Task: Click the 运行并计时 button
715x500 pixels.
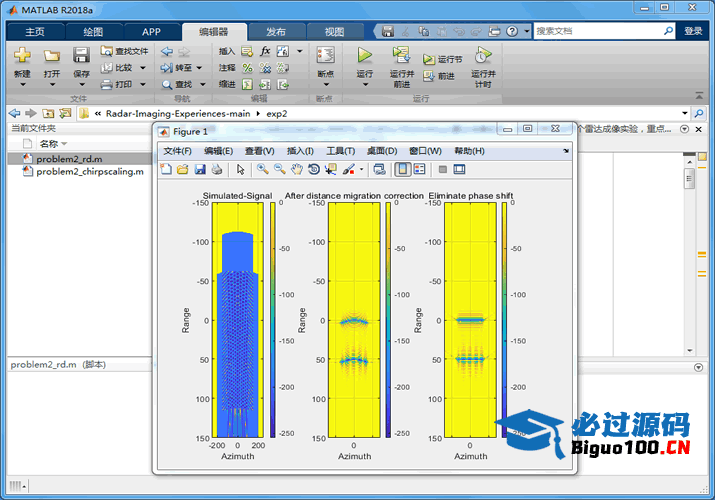Action: point(483,67)
